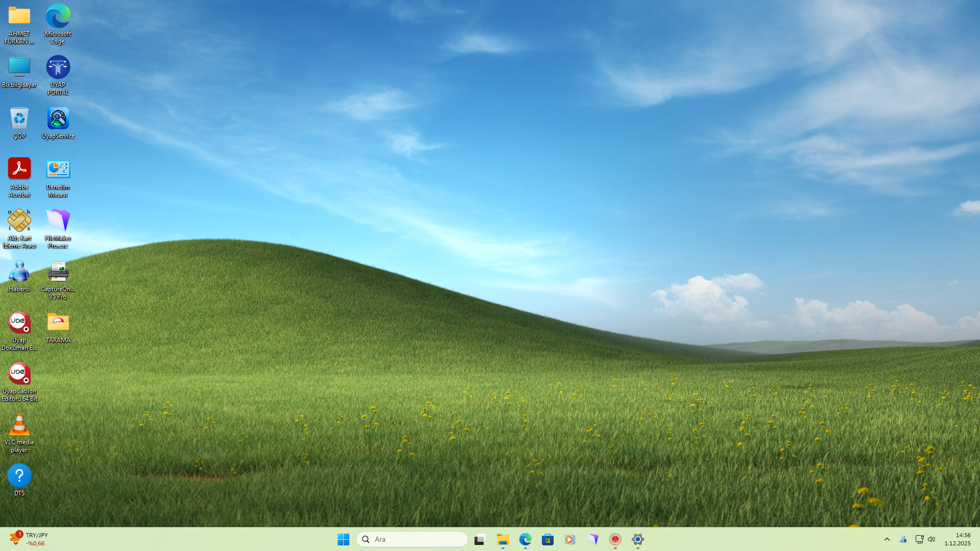The width and height of the screenshot is (980, 551).
Task: Open the volume speaker icon in tray
Action: click(x=931, y=539)
